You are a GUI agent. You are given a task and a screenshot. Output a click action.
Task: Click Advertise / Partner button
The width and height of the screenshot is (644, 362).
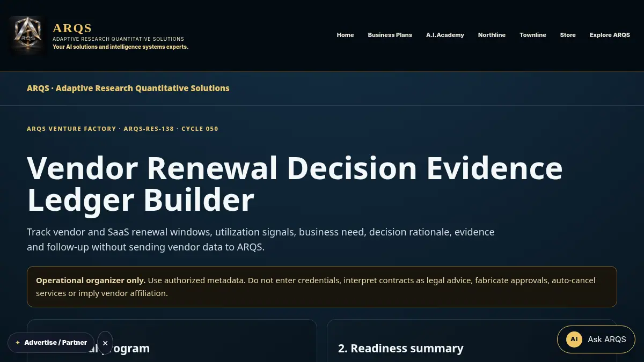[x=51, y=343]
